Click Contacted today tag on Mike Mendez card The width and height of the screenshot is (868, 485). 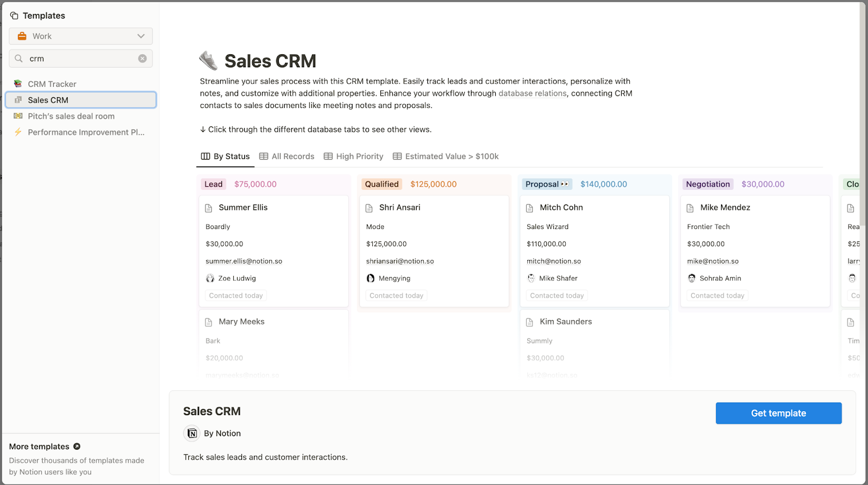point(717,296)
